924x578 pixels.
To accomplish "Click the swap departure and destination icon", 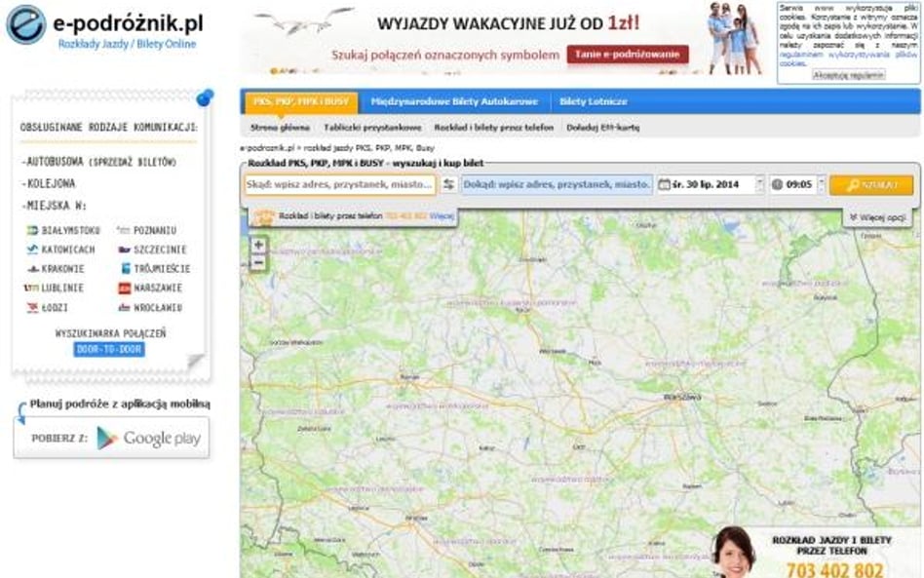I will [x=448, y=184].
